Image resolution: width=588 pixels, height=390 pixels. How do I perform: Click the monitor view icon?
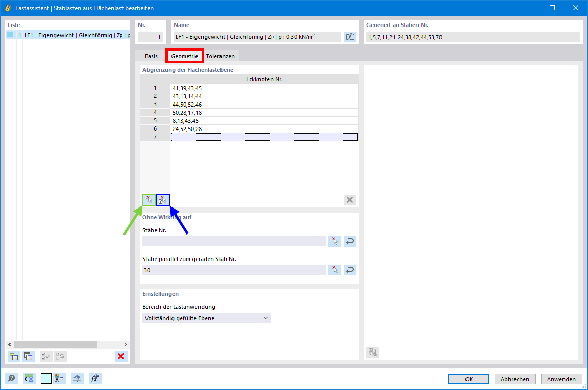(x=77, y=378)
